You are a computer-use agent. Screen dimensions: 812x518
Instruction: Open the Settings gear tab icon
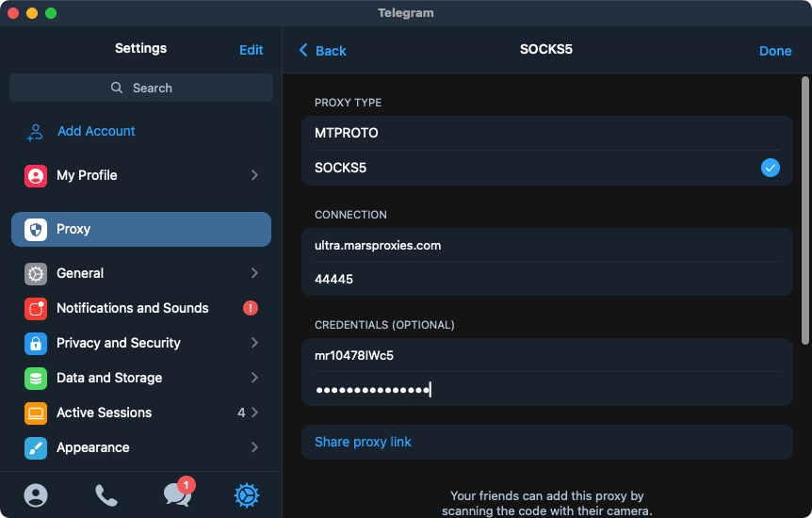247,495
